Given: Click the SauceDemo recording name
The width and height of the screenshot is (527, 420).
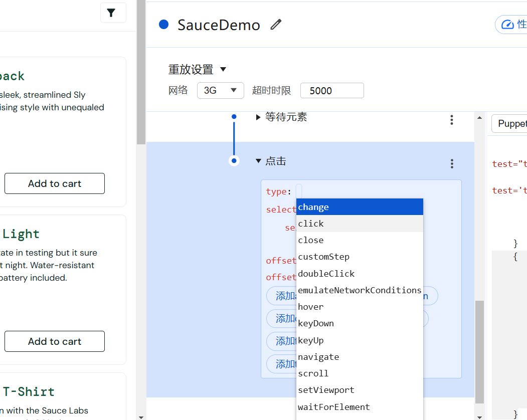Looking at the screenshot, I should tap(219, 25).
